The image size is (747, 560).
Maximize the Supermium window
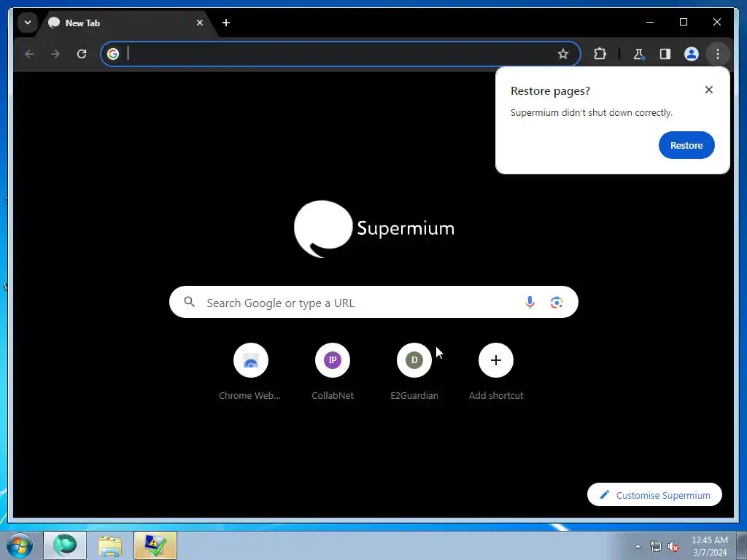coord(683,22)
